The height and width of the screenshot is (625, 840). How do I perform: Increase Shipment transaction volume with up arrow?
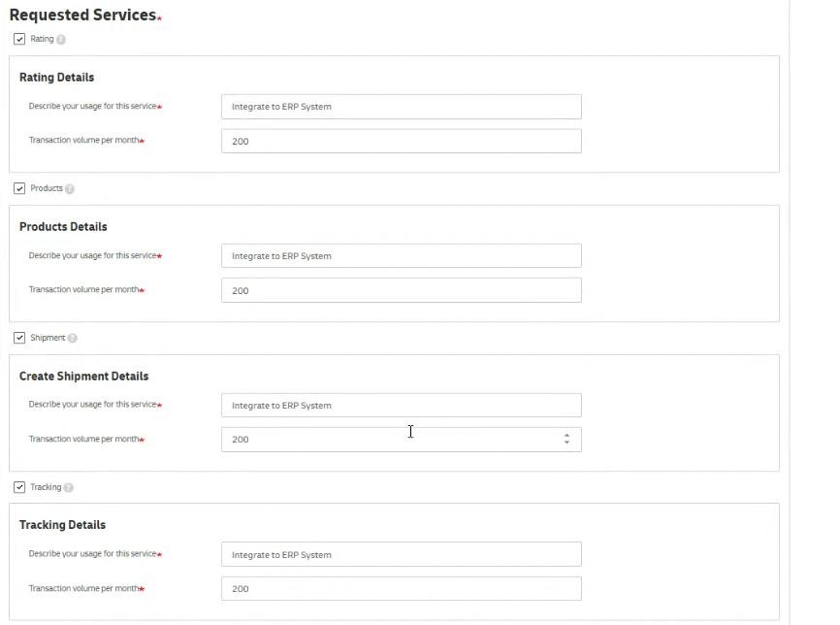click(566, 435)
